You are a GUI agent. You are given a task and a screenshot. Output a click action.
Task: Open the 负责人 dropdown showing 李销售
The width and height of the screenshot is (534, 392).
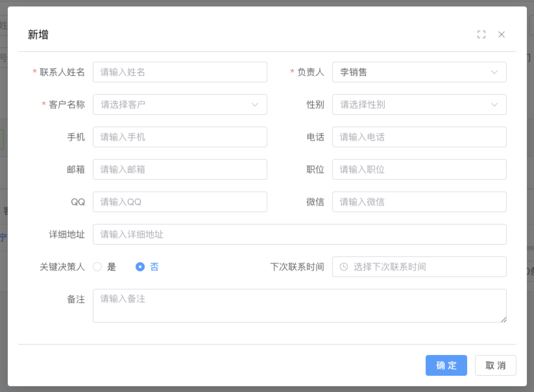(x=419, y=72)
